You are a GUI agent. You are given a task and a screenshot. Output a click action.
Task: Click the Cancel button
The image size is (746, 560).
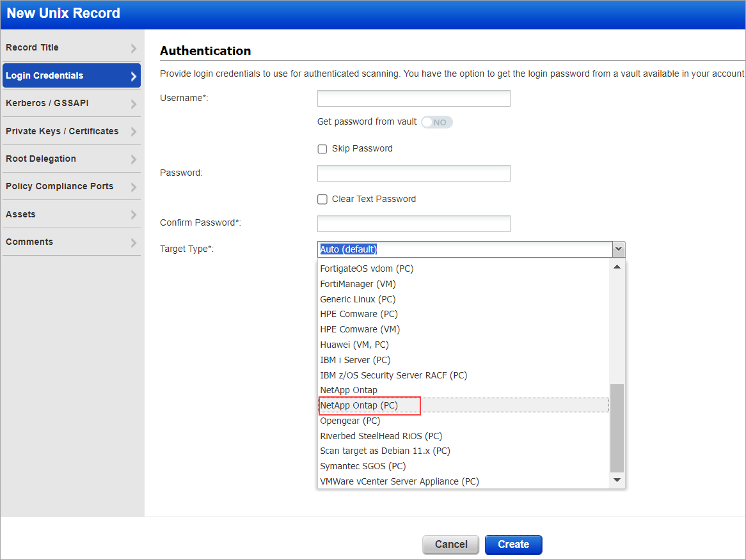point(450,544)
